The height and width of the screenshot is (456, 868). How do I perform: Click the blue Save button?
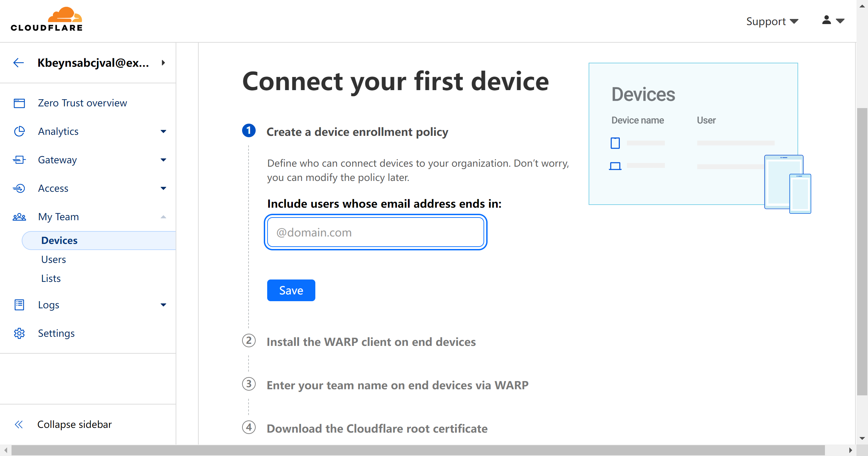pyautogui.click(x=291, y=290)
